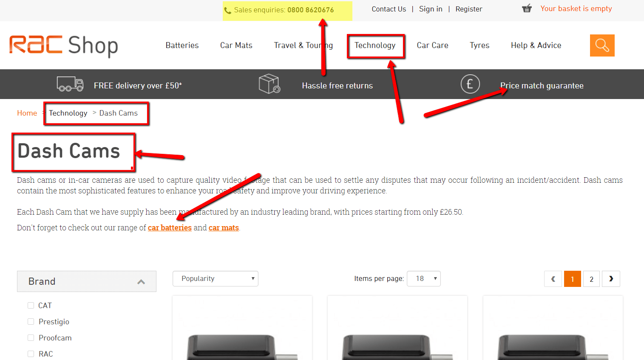
Task: Open the Batteries menu
Action: (182, 45)
